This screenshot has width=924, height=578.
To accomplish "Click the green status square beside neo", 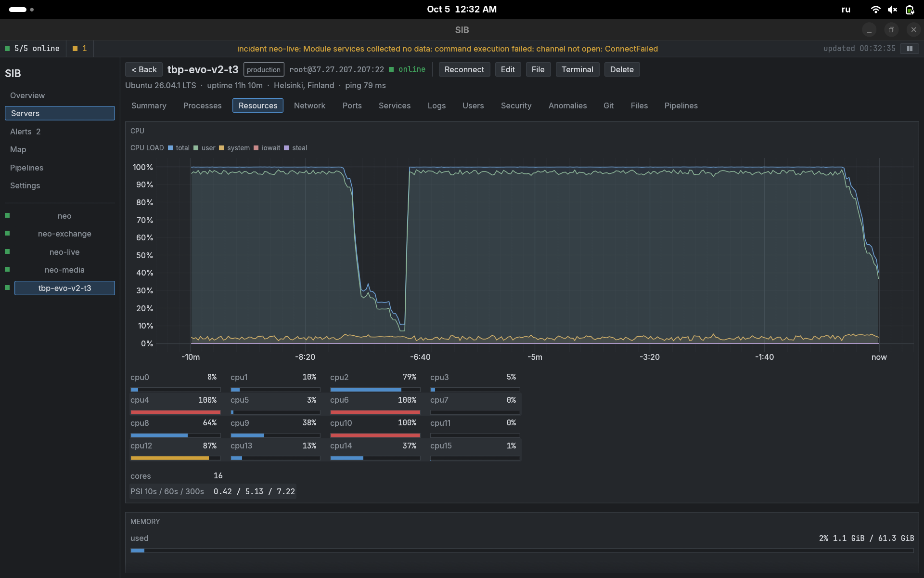I will 7,215.
